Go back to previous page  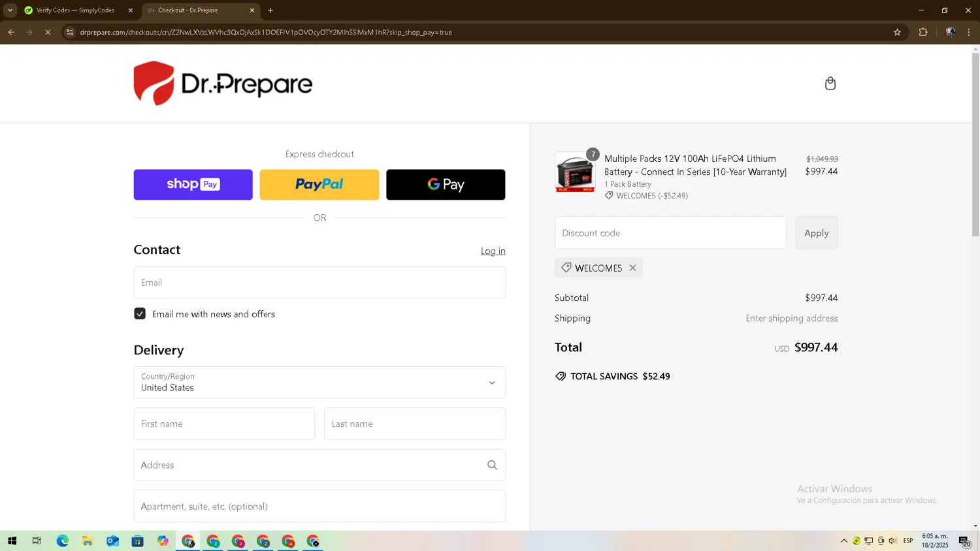11,32
